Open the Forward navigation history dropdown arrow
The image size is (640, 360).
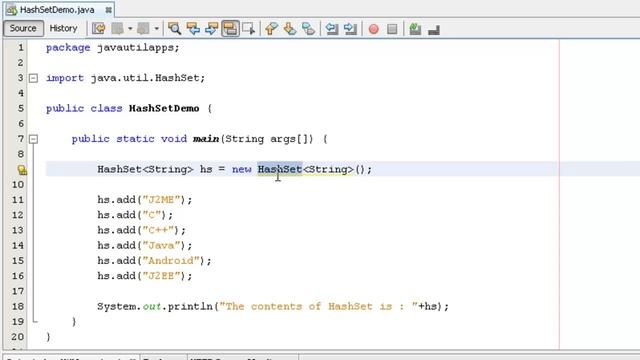(x=156, y=29)
